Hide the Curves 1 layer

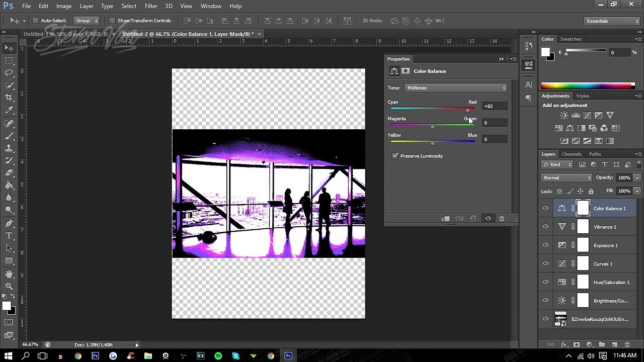pos(545,263)
